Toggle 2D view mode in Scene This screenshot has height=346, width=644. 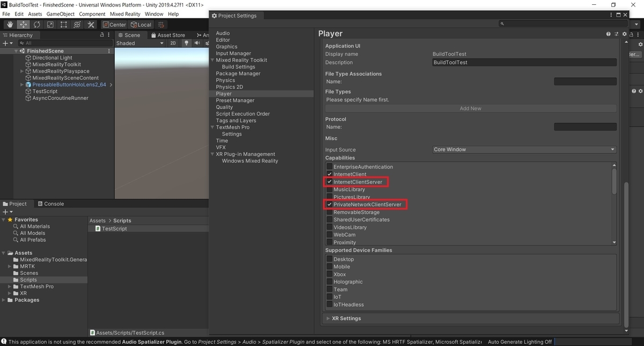click(x=173, y=43)
